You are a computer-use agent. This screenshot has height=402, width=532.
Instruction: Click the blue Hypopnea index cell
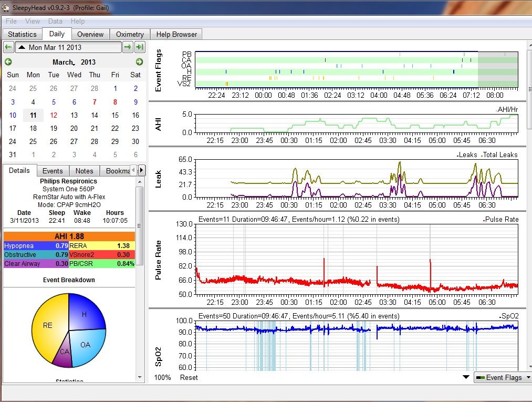coord(36,245)
